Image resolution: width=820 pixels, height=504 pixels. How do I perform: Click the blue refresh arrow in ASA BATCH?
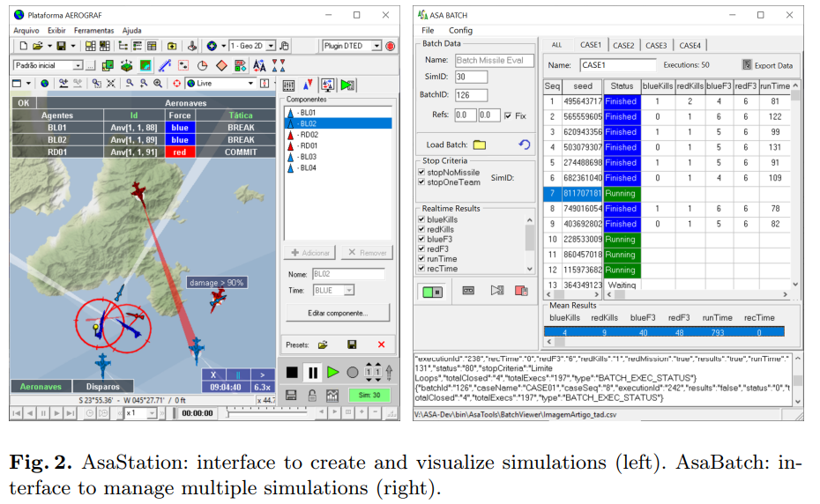(x=525, y=145)
